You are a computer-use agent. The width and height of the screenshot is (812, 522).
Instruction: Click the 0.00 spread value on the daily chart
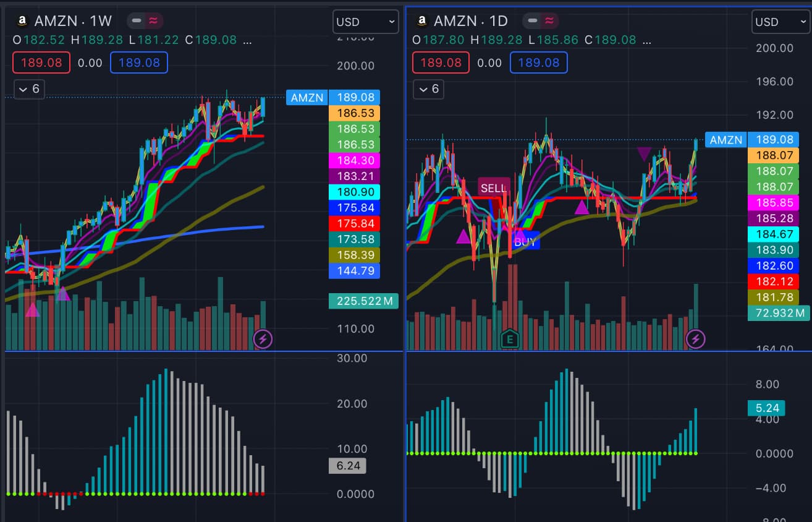(x=489, y=62)
